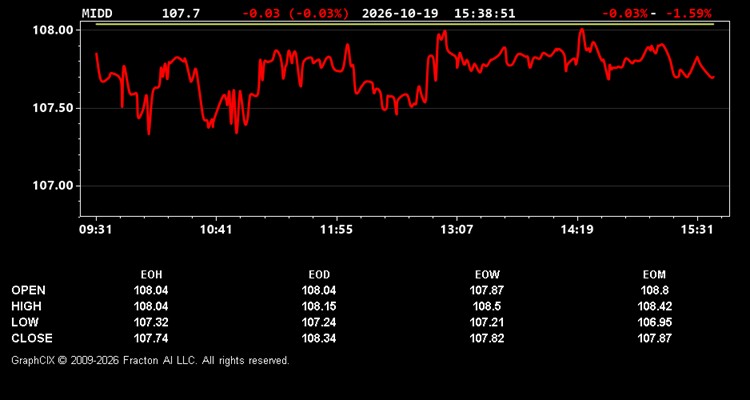Click the EOM open value 108.8

(654, 290)
